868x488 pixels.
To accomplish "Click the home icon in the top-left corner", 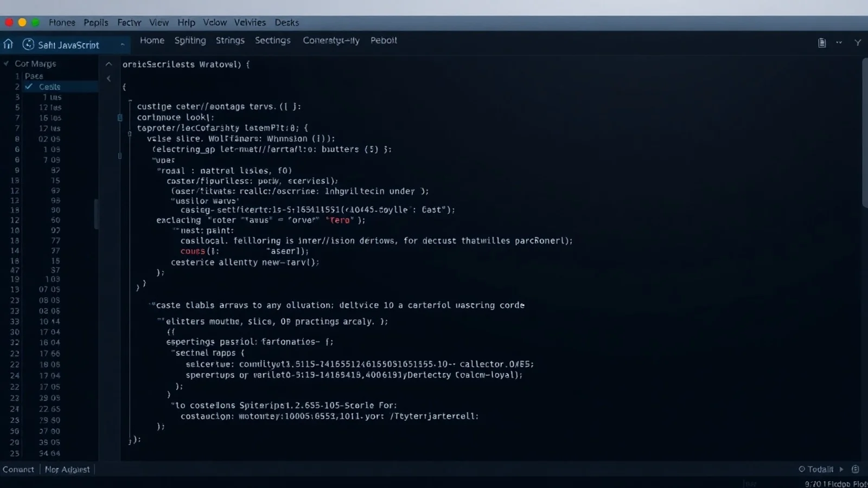I will pos(8,44).
